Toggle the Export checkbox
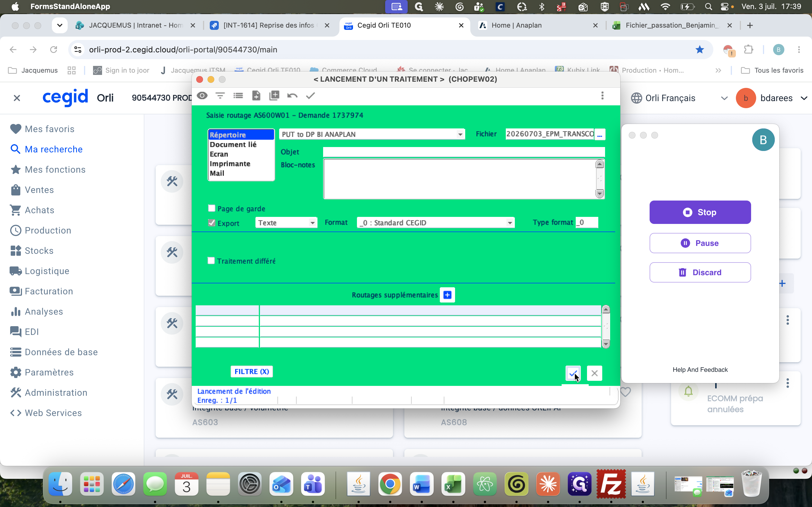 tap(211, 223)
